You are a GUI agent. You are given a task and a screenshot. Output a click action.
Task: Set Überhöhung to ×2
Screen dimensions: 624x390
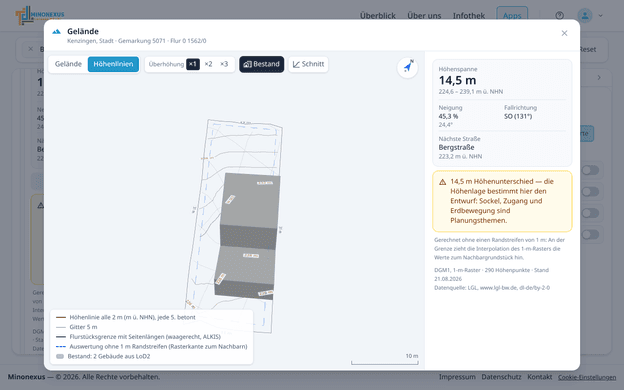(x=208, y=64)
